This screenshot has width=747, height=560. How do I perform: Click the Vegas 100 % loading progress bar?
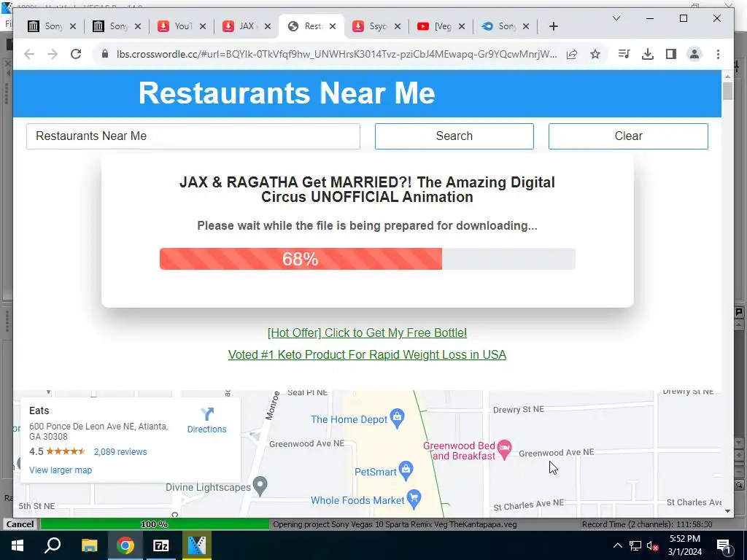(x=155, y=524)
